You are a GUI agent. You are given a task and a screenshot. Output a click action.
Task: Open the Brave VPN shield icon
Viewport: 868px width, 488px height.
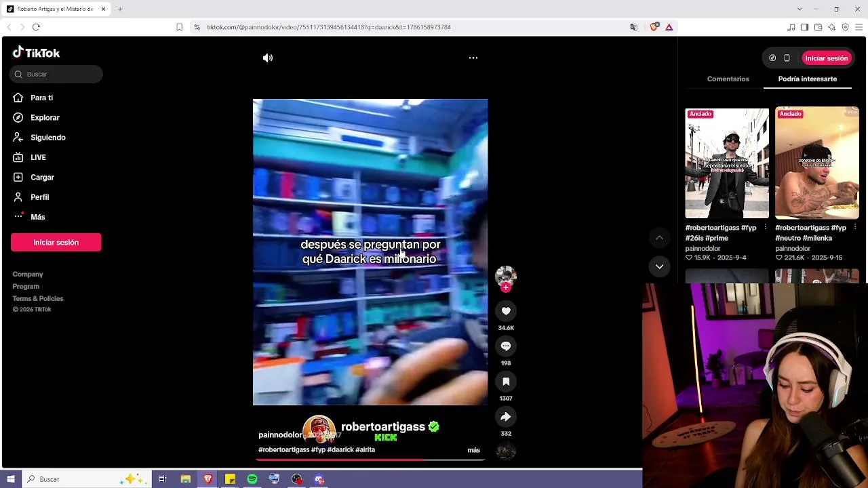(845, 27)
